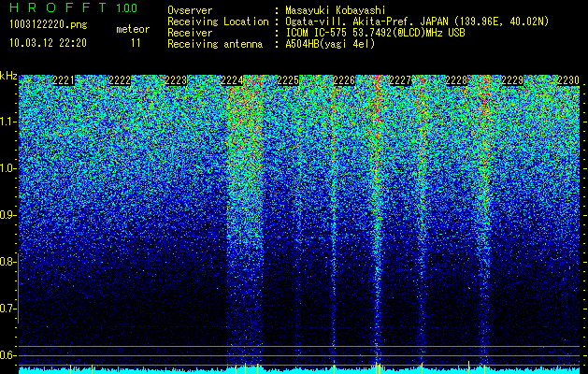The height and width of the screenshot is (374, 588).
Task: Select the file name 1003122220.png
Action: coord(49,25)
